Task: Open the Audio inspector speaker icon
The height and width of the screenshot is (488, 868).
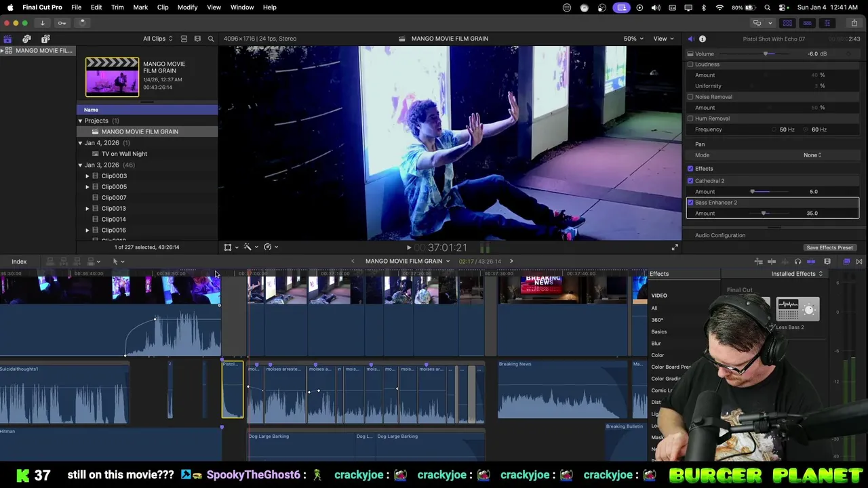Action: [690, 39]
